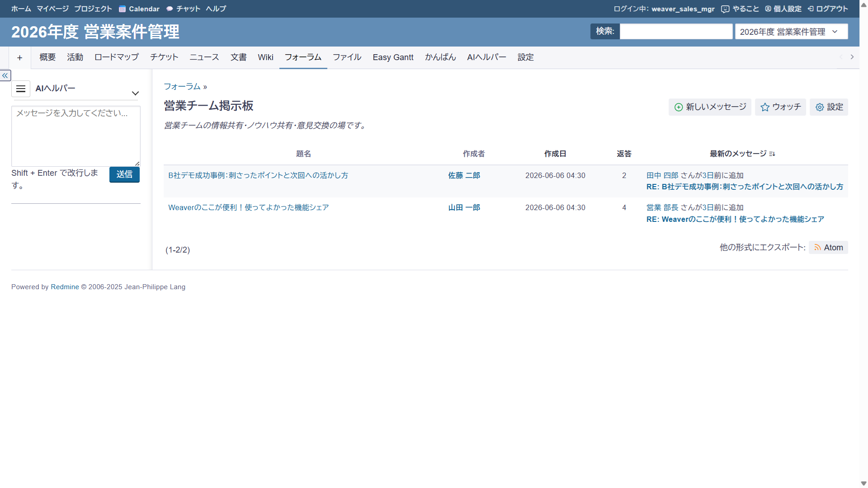Select the フォーラム tab
The height and width of the screenshot is (488, 868).
[303, 57]
